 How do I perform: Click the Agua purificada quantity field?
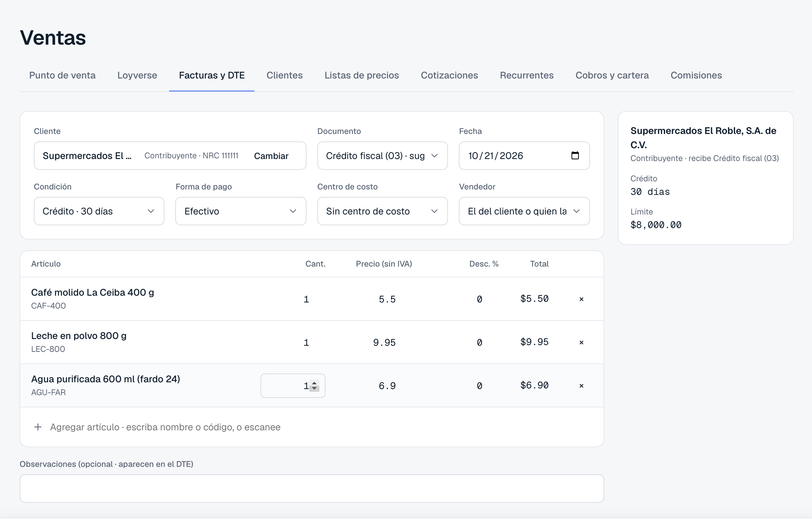[293, 386]
